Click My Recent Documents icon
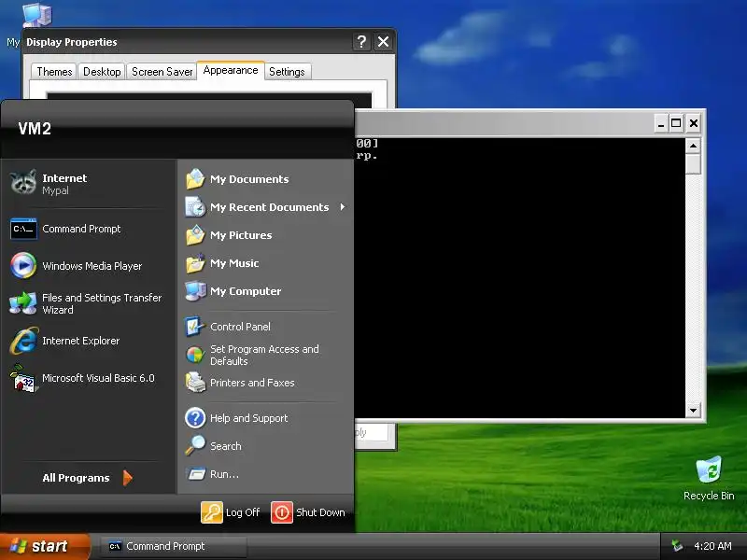The height and width of the screenshot is (560, 747). [x=195, y=207]
